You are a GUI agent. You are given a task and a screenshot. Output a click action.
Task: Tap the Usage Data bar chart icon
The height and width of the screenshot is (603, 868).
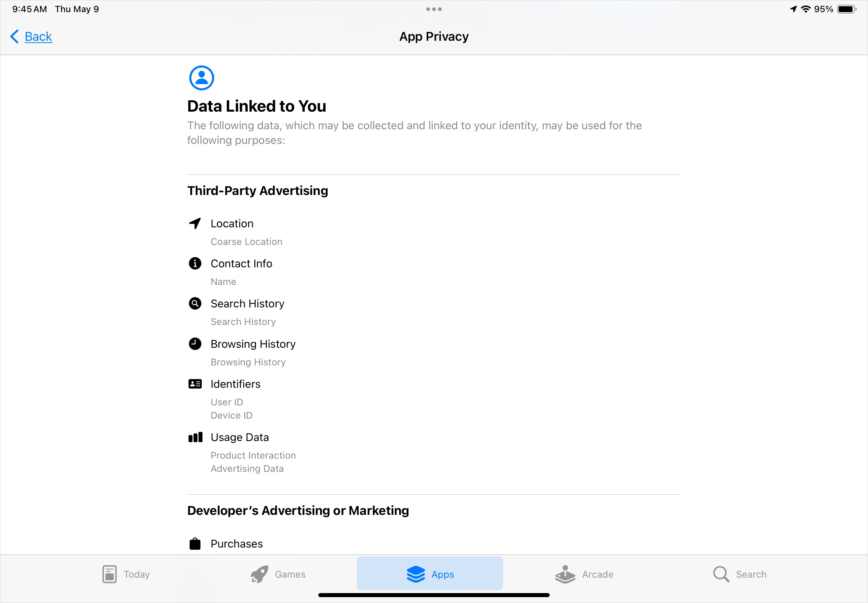coord(195,437)
